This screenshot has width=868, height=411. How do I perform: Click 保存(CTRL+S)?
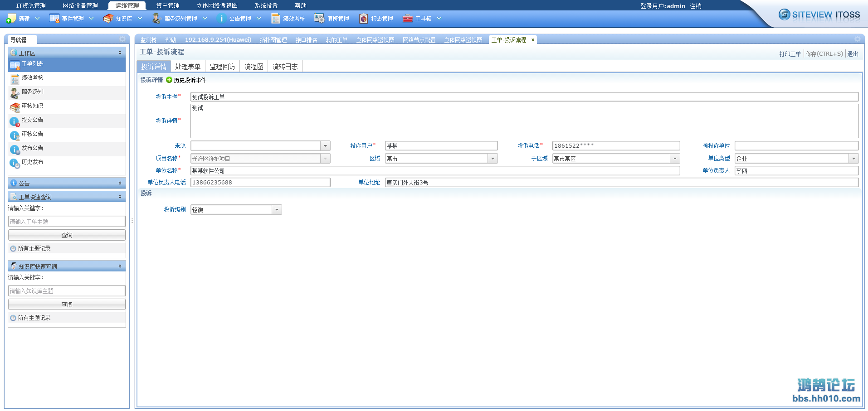point(824,54)
